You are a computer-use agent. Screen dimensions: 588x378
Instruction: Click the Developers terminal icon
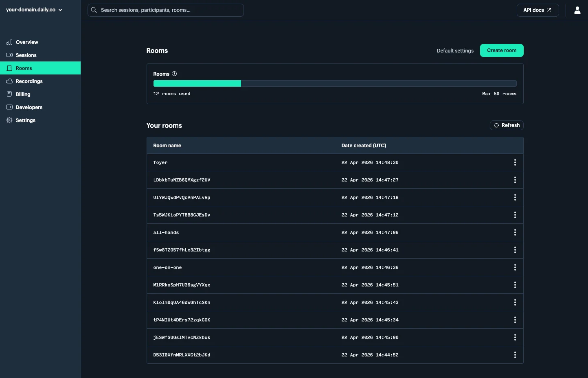coord(9,107)
